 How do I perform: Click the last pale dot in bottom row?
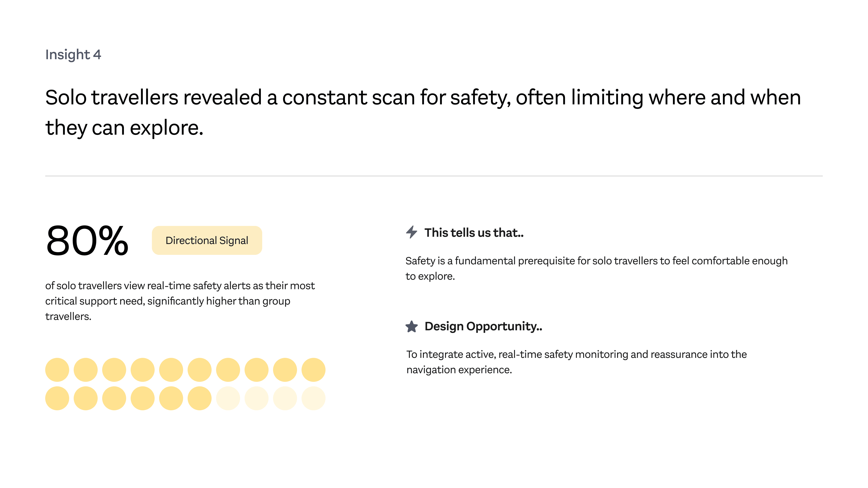[x=313, y=398]
